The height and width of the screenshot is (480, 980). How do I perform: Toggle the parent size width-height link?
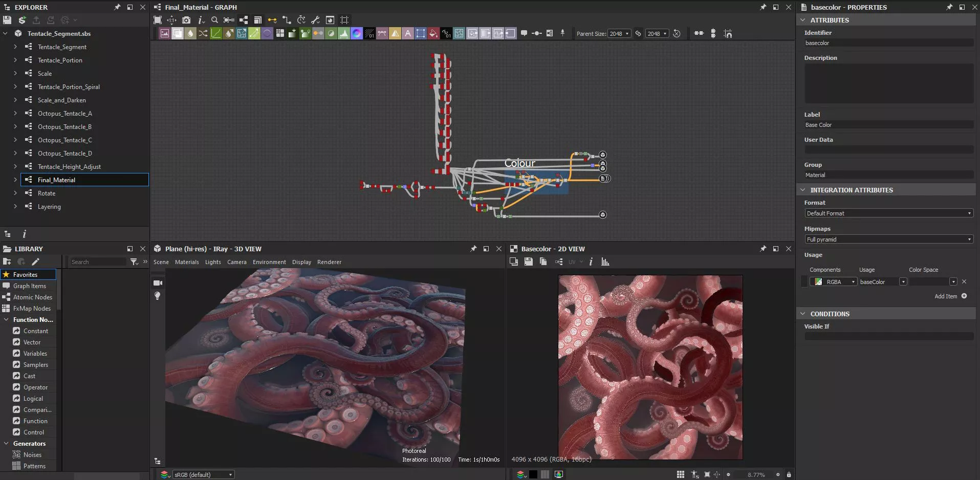(x=638, y=34)
